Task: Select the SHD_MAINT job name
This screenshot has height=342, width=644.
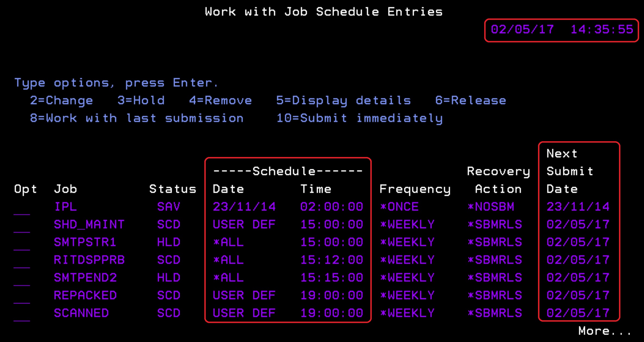Action: [89, 225]
